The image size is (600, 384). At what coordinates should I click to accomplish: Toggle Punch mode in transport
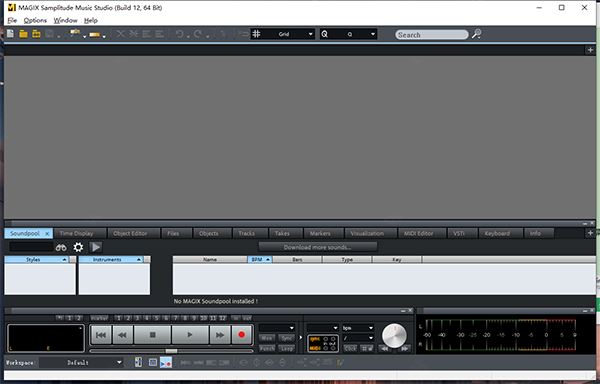coord(267,348)
